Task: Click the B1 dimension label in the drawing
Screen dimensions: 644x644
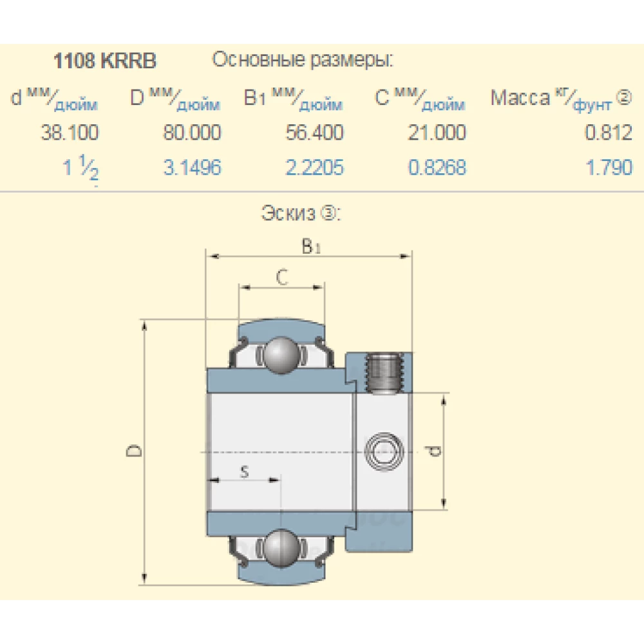Action: click(x=310, y=246)
